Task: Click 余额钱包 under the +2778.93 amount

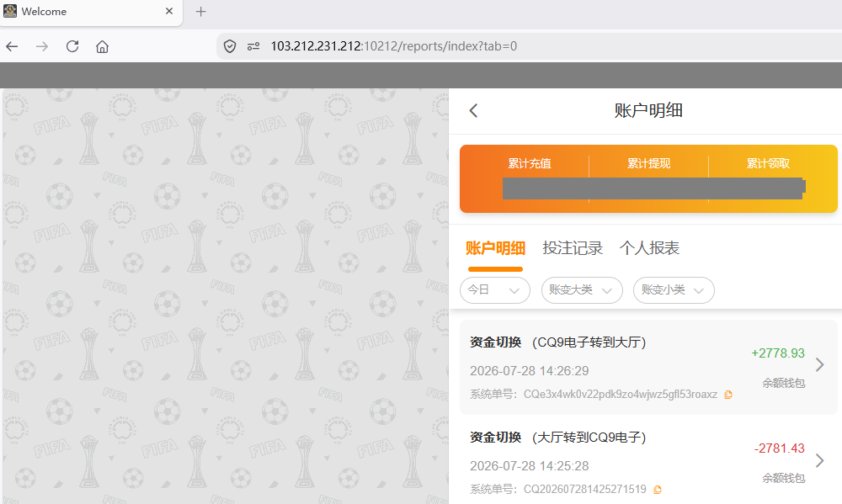Action: click(783, 383)
